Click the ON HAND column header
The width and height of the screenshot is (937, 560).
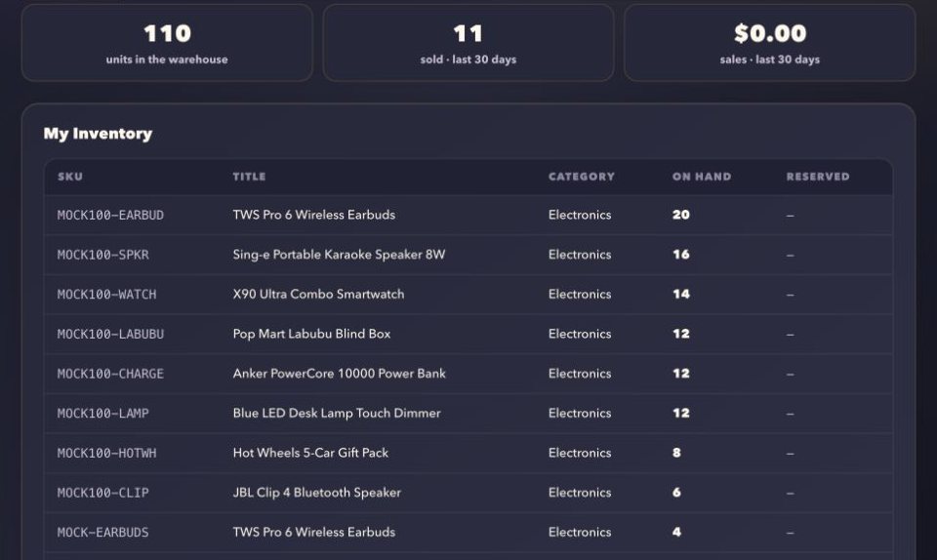click(702, 177)
